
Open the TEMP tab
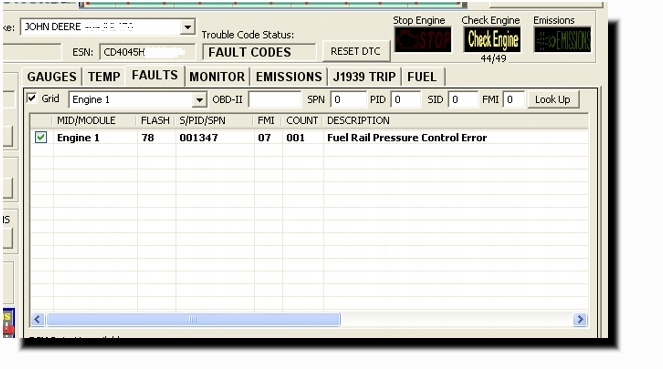click(x=104, y=77)
